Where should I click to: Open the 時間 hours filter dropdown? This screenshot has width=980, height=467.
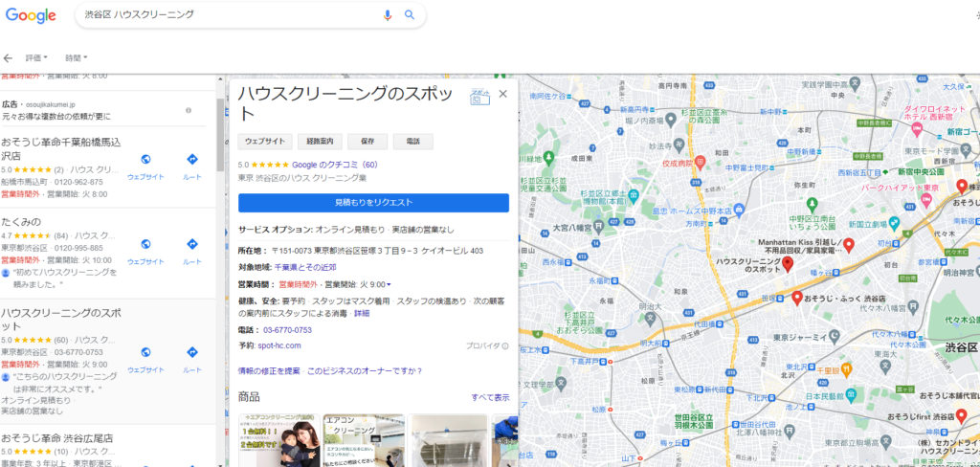[x=77, y=58]
